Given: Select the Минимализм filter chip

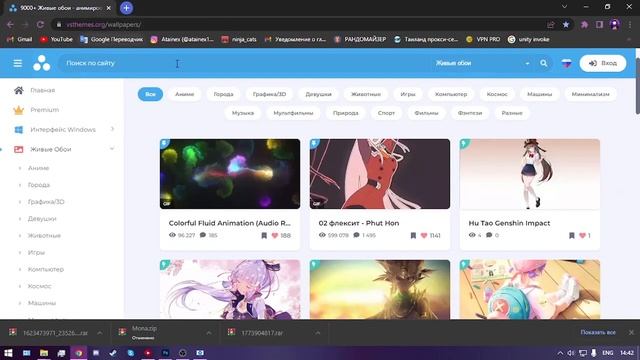Looking at the screenshot, I should (591, 94).
